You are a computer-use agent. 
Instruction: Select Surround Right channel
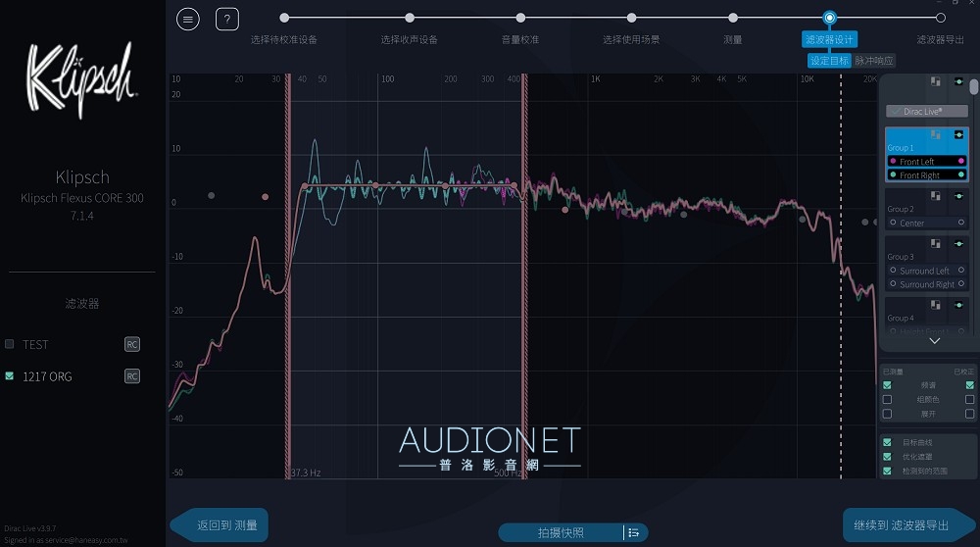(x=927, y=284)
